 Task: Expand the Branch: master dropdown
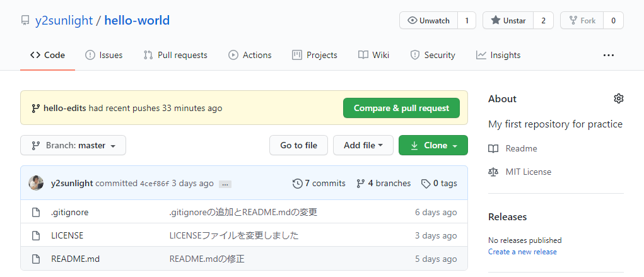(73, 145)
